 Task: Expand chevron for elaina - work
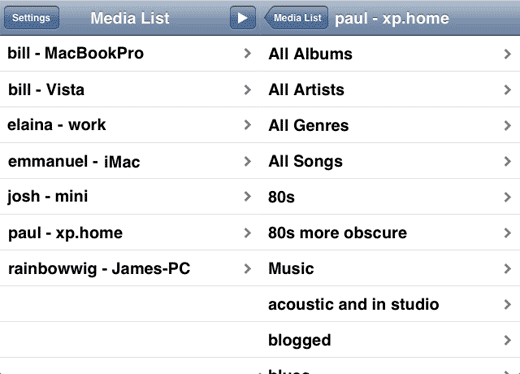point(247,125)
